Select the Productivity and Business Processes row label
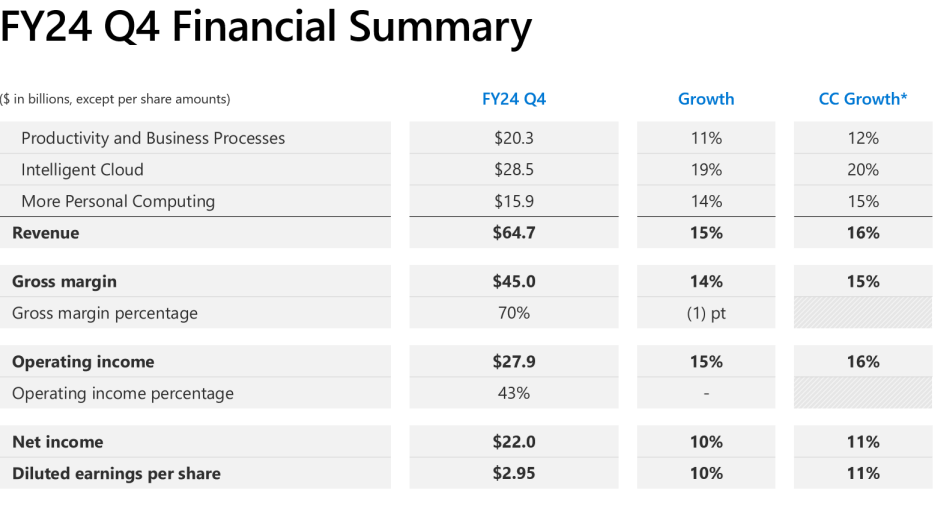 click(153, 138)
